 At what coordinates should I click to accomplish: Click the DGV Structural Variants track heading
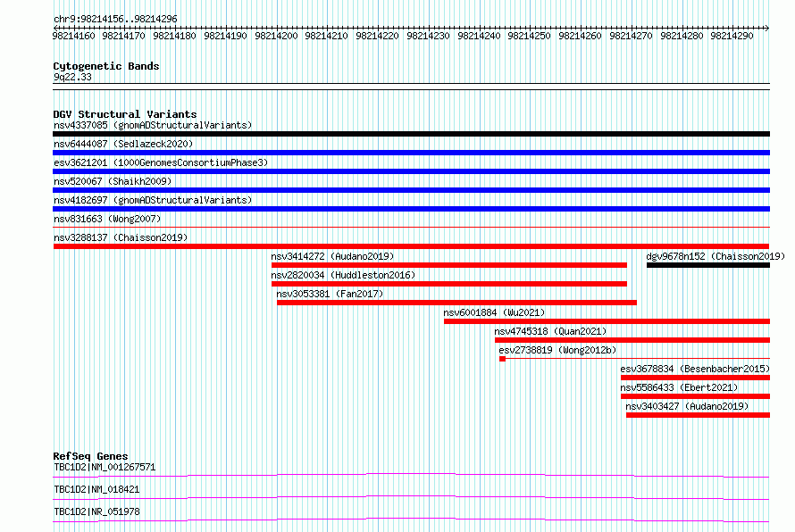click(x=125, y=114)
